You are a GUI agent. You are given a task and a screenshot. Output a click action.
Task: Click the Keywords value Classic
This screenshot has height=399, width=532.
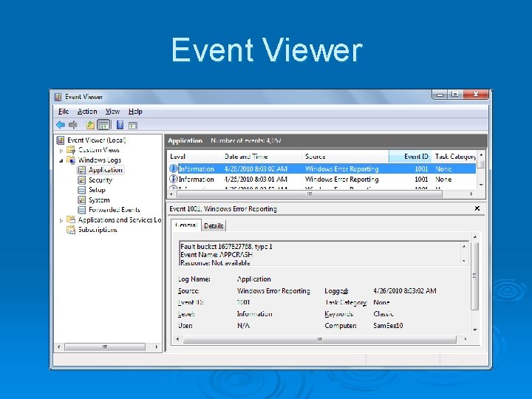(383, 314)
